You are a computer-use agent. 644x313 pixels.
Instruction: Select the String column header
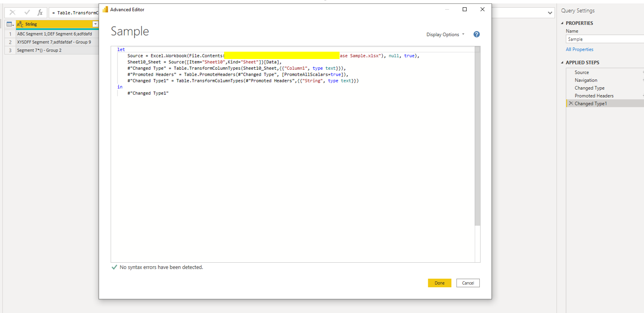click(57, 24)
